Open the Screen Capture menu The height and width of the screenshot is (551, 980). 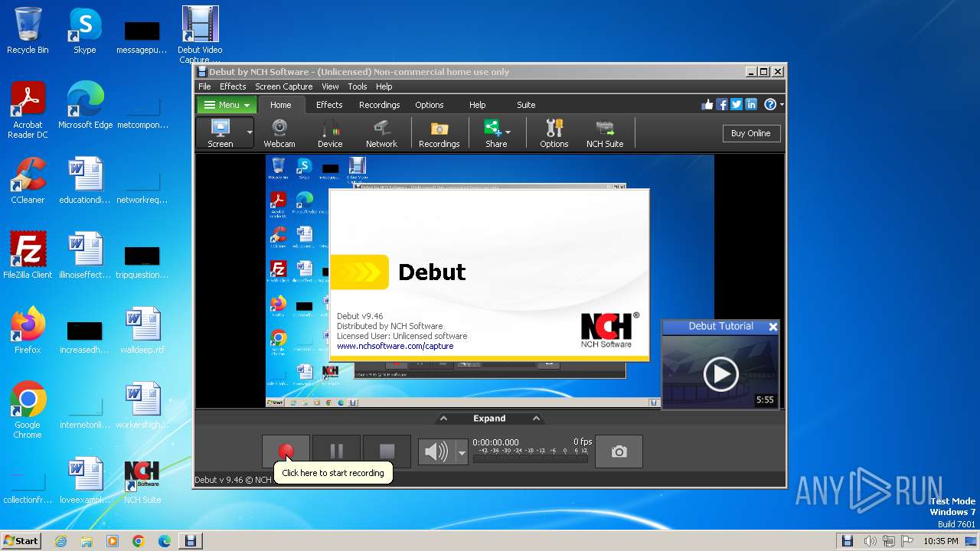pos(283,86)
